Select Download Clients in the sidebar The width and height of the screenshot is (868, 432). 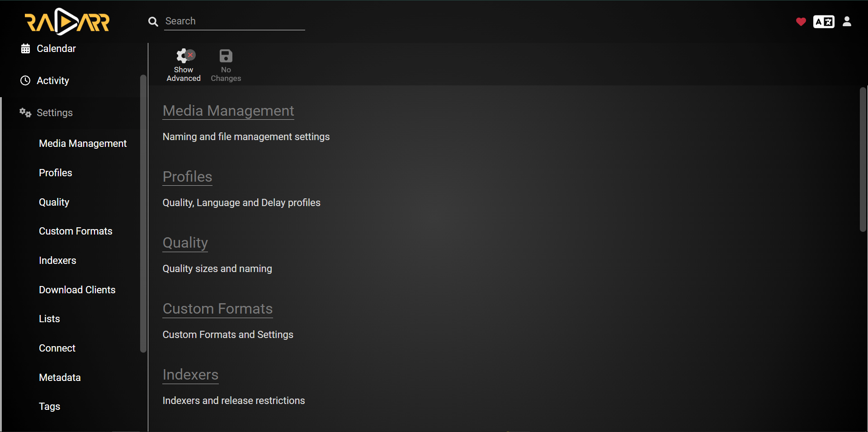(77, 290)
